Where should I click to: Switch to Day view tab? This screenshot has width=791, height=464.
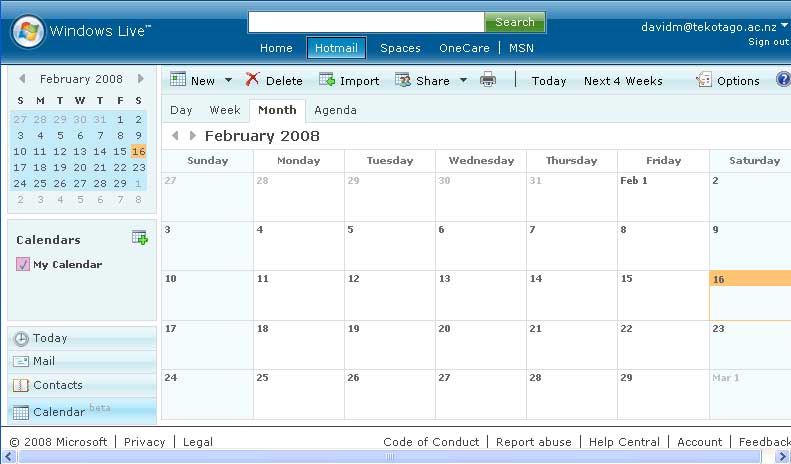(x=181, y=110)
